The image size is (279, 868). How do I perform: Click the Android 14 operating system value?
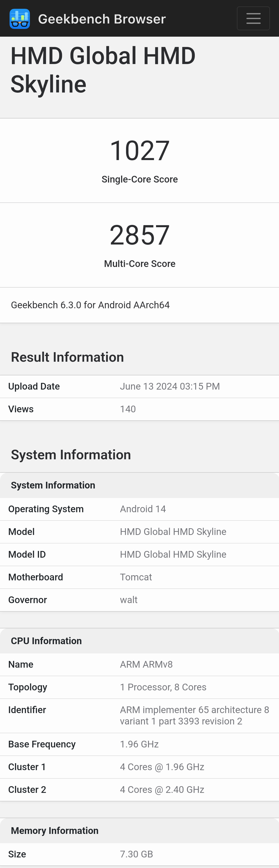(x=143, y=509)
